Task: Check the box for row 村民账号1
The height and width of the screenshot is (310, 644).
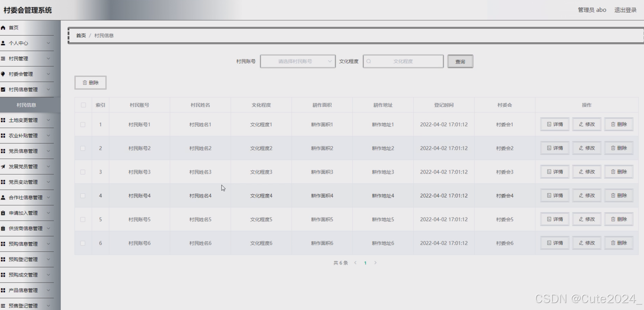Action: 83,125
